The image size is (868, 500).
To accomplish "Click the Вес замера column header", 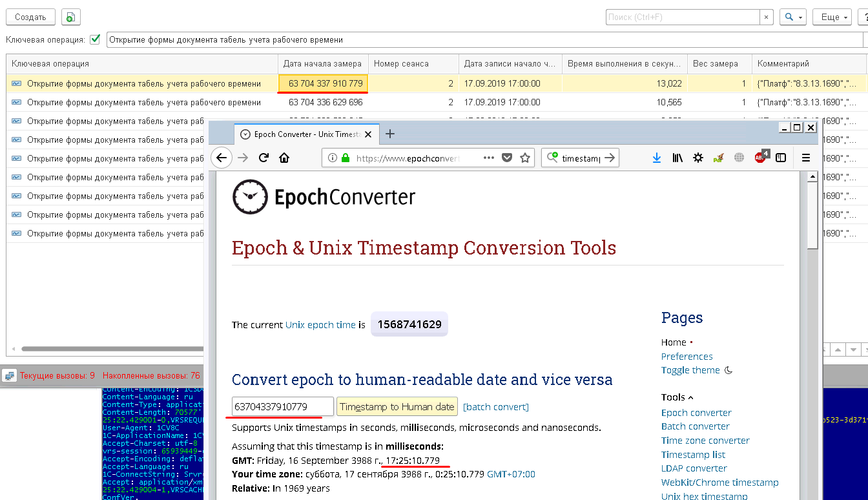I will click(719, 64).
